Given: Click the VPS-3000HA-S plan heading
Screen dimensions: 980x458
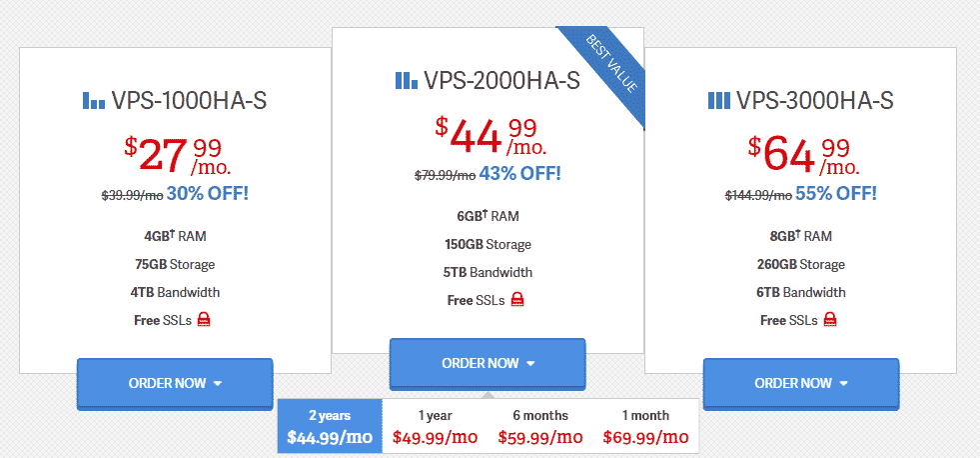Looking at the screenshot, I should [x=814, y=101].
